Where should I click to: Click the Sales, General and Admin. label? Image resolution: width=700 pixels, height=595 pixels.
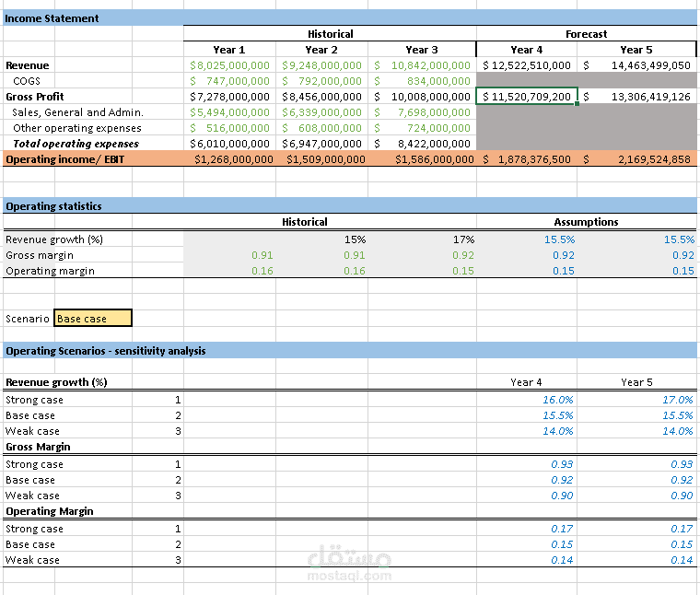tap(77, 112)
